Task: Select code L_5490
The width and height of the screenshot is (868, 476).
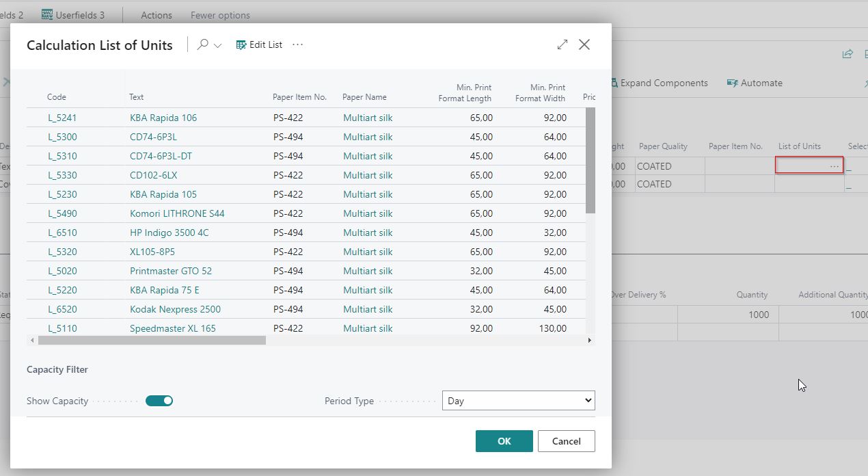Action: [62, 213]
